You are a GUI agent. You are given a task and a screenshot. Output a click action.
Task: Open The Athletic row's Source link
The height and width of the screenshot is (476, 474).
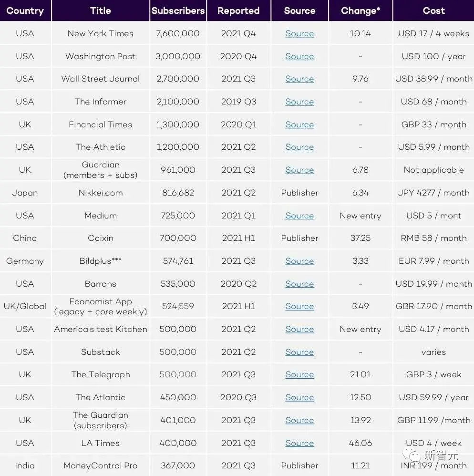click(x=299, y=147)
